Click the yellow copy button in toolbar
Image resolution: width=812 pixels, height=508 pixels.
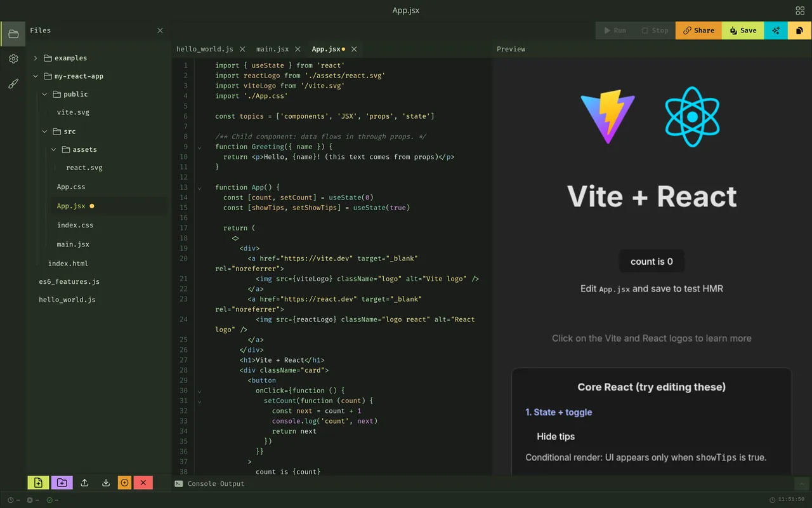coord(800,30)
